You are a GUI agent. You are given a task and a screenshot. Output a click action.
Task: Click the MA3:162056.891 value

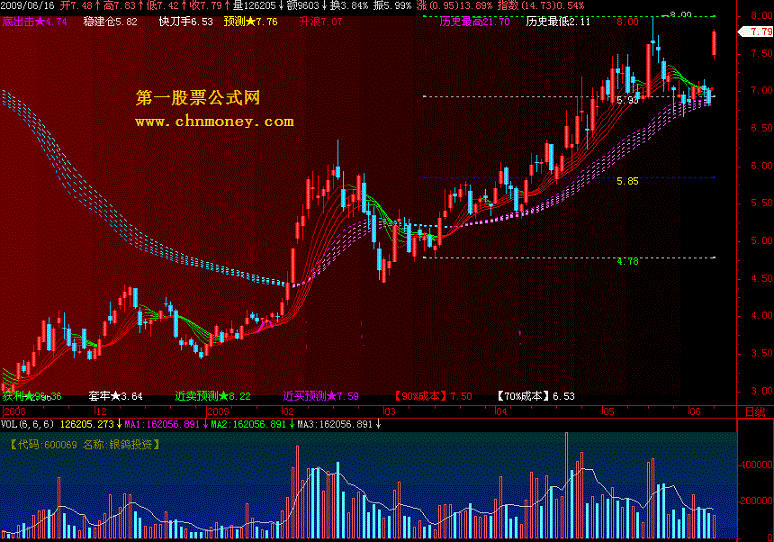[x=339, y=424]
